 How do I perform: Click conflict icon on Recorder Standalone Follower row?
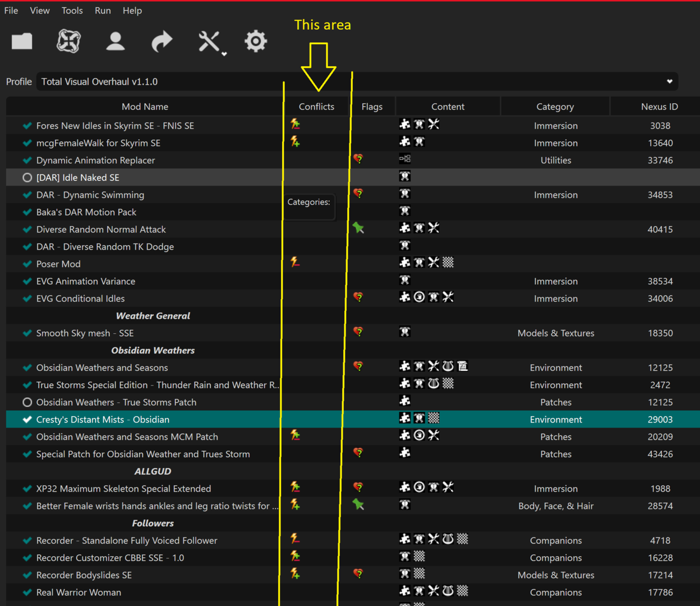point(295,539)
